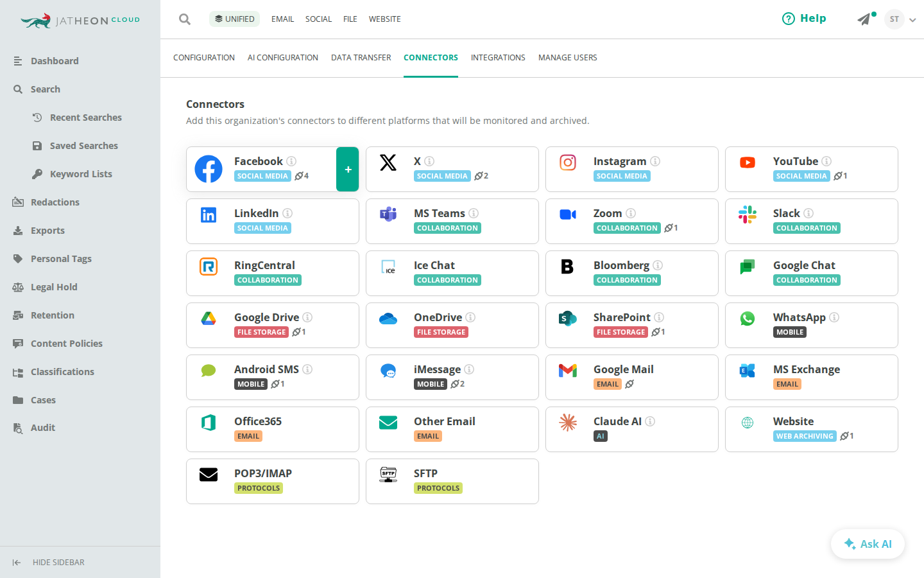
Task: Click the notifications paper plane icon
Action: (x=864, y=19)
